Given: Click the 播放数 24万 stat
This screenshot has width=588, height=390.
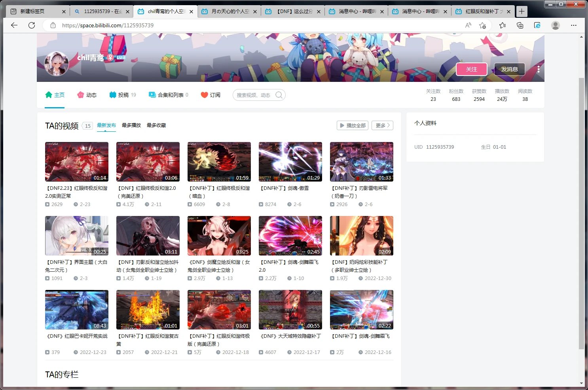Looking at the screenshot, I should tap(502, 95).
